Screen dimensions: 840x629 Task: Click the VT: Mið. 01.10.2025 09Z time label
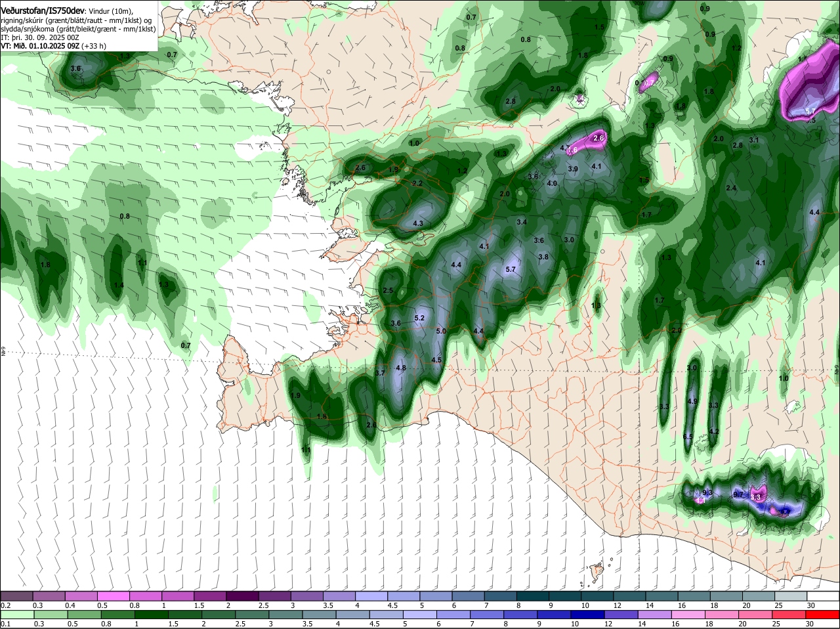click(x=41, y=46)
